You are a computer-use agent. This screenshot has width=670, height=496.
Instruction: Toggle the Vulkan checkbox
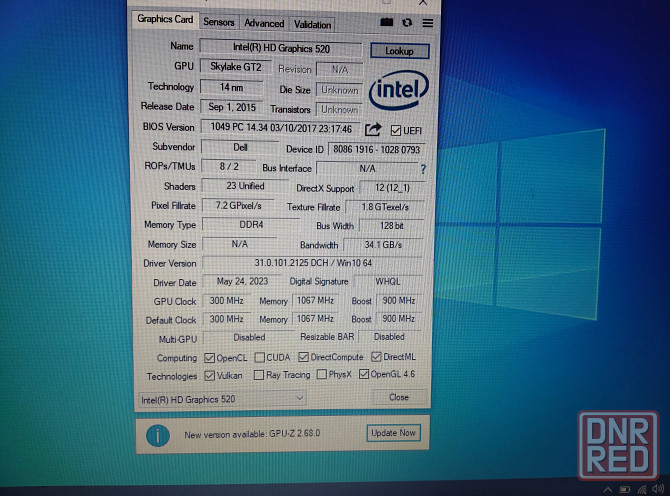[x=209, y=376]
